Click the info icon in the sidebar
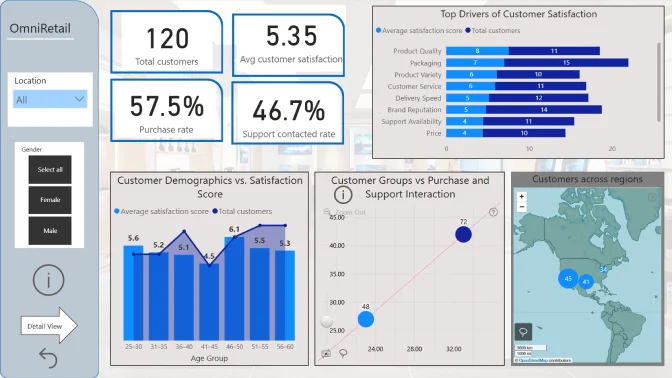Screen dimensions: 672x378 [48, 280]
